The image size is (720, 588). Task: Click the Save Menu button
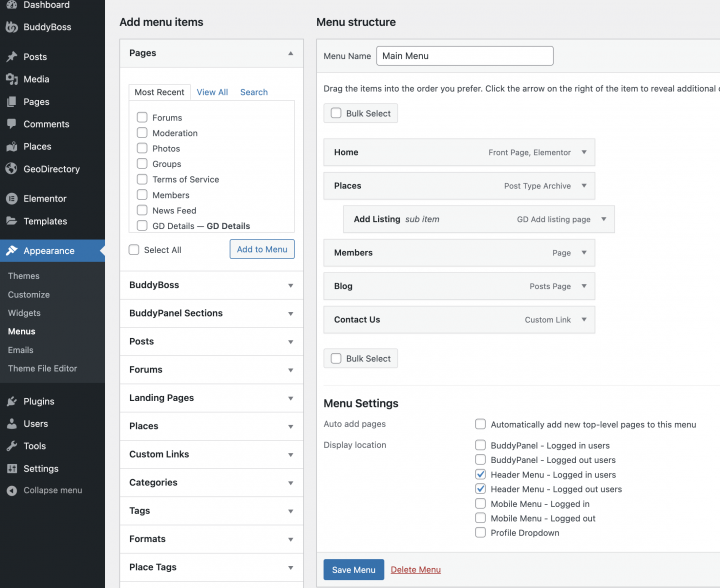tap(353, 570)
